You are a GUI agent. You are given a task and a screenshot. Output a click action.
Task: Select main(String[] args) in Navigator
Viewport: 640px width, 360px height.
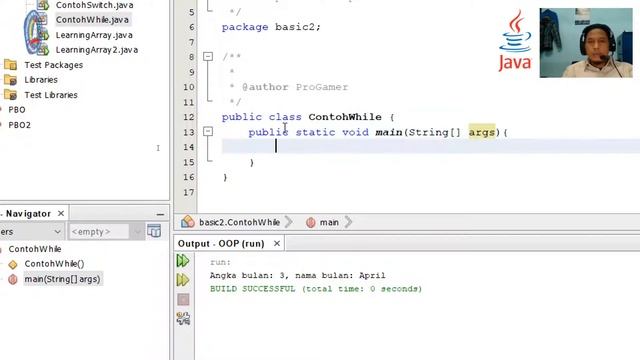(62, 279)
